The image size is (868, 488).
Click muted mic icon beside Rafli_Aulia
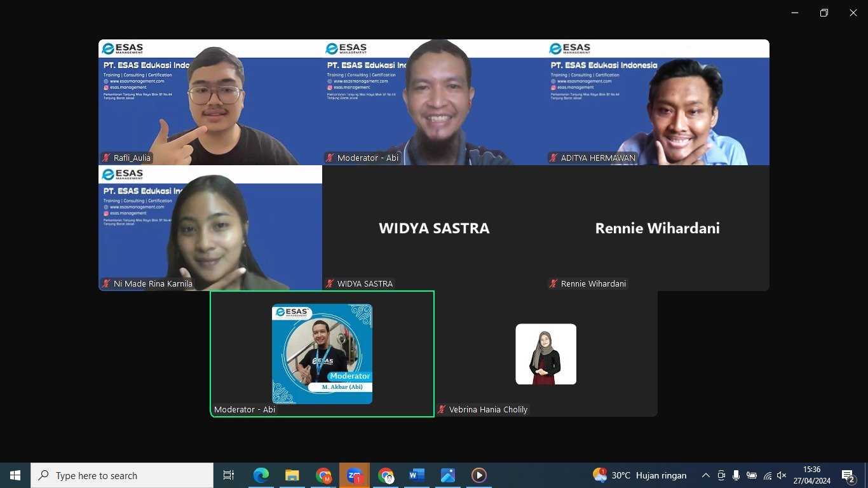(106, 158)
